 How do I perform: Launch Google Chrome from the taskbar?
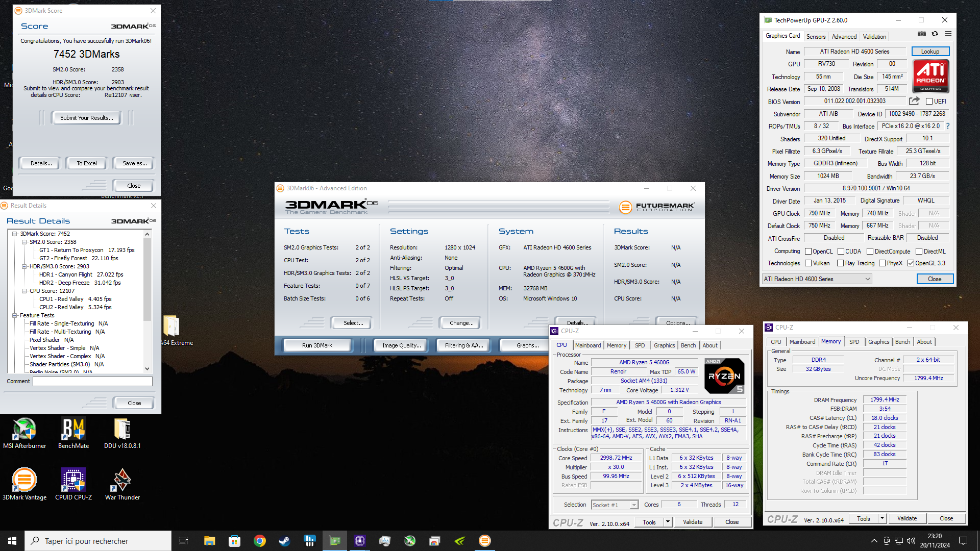coord(259,541)
